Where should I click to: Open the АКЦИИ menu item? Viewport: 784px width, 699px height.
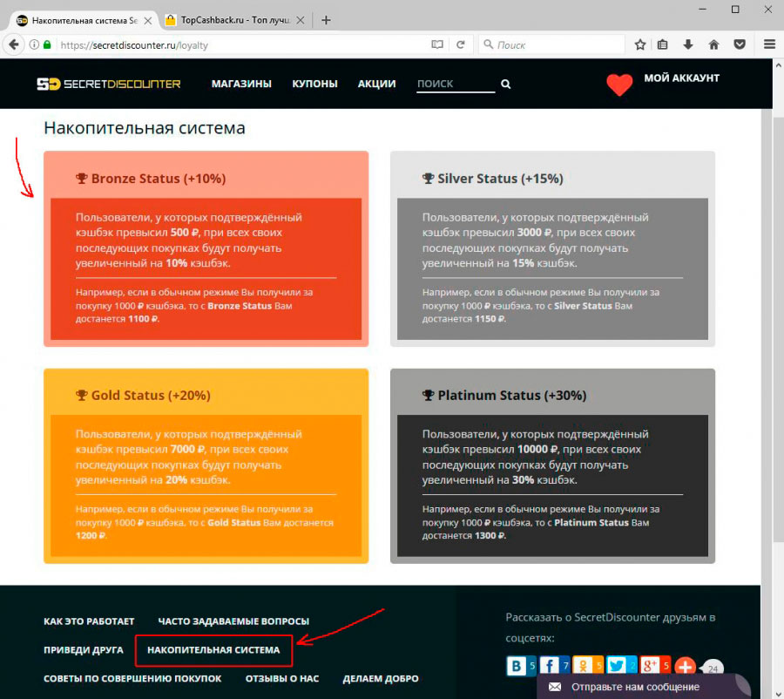376,84
